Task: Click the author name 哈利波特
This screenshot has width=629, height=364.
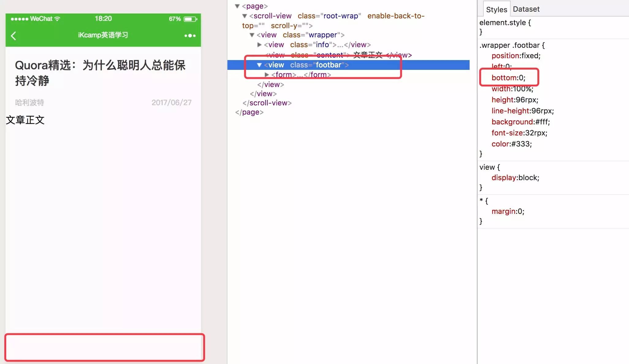Action: (29, 102)
